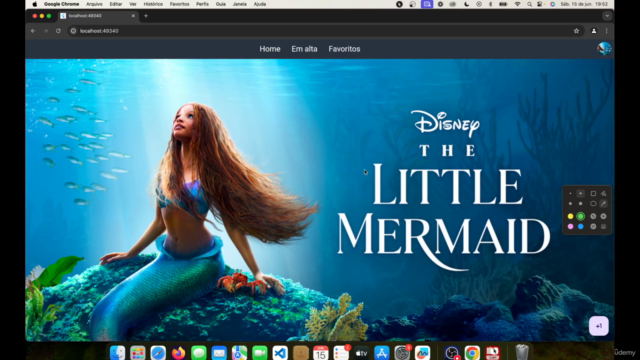Click the user avatar in site navbar
Viewport: 640px width, 360px height.
coord(604,49)
